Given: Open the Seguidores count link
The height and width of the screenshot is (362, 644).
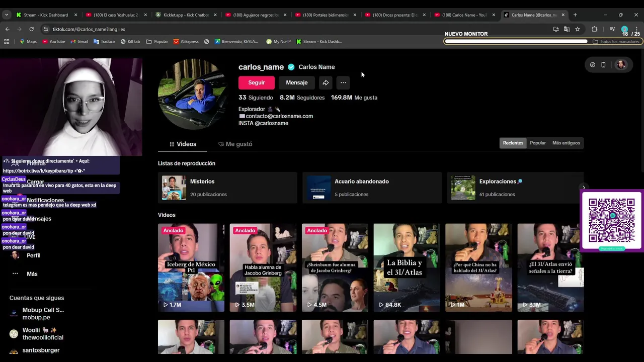Looking at the screenshot, I should pyautogui.click(x=302, y=98).
